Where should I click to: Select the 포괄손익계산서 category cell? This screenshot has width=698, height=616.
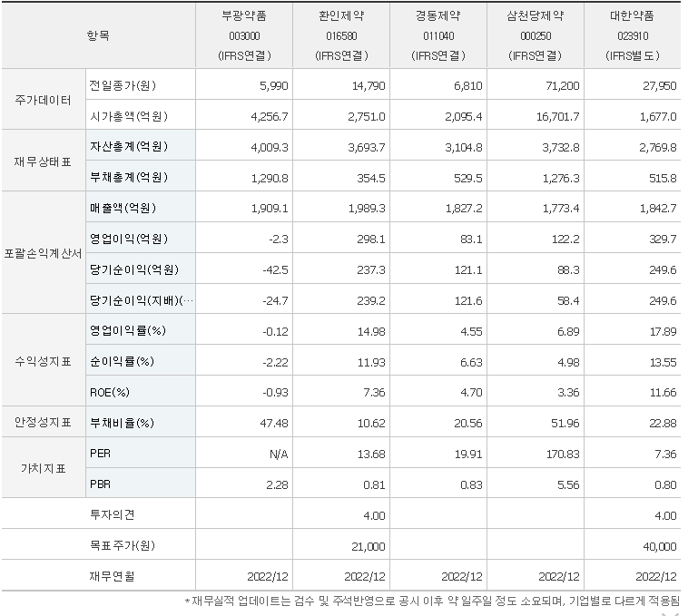tap(44, 253)
